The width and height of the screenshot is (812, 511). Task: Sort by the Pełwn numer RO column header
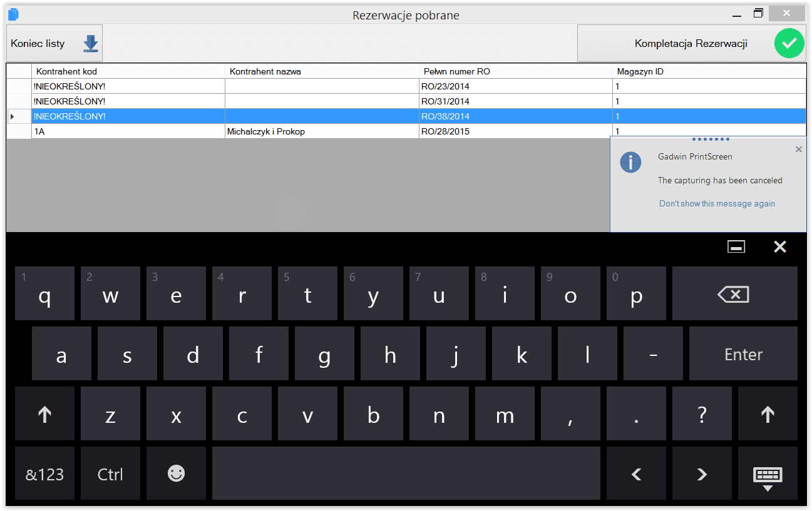[516, 71]
